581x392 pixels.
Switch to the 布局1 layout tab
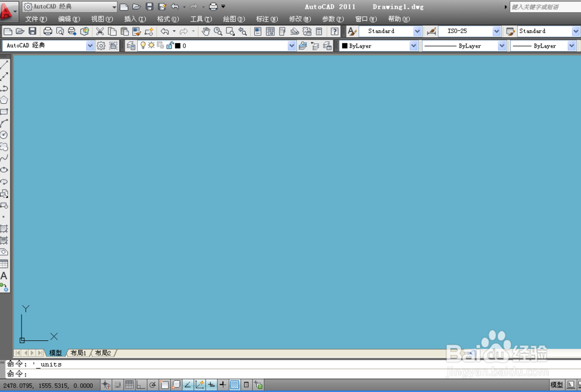[78, 353]
